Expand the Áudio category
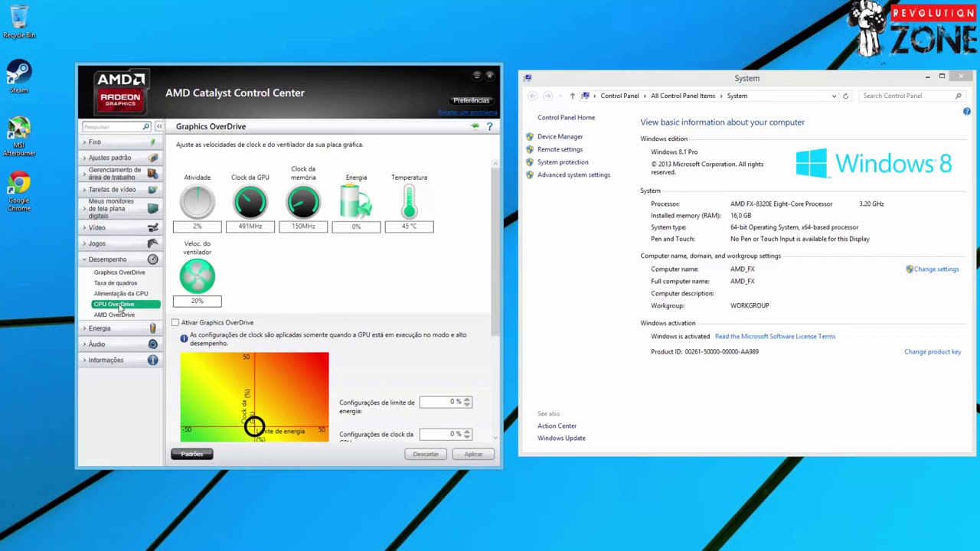980x551 pixels. point(85,344)
